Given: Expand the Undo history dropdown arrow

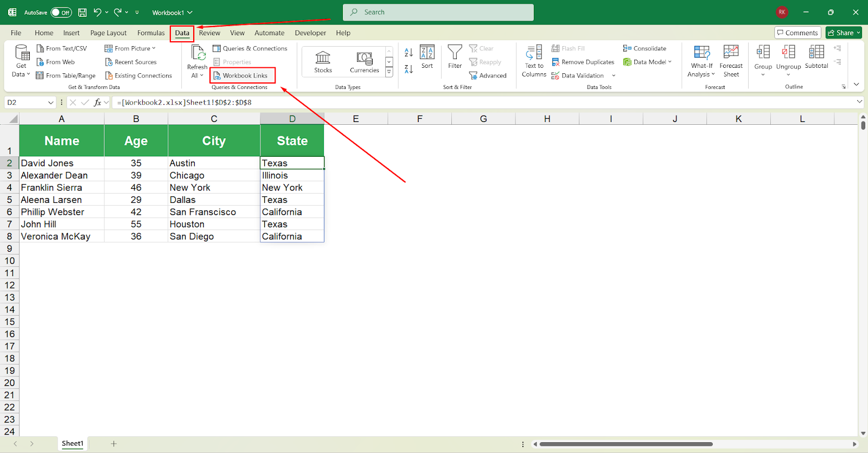Looking at the screenshot, I should click(x=106, y=12).
